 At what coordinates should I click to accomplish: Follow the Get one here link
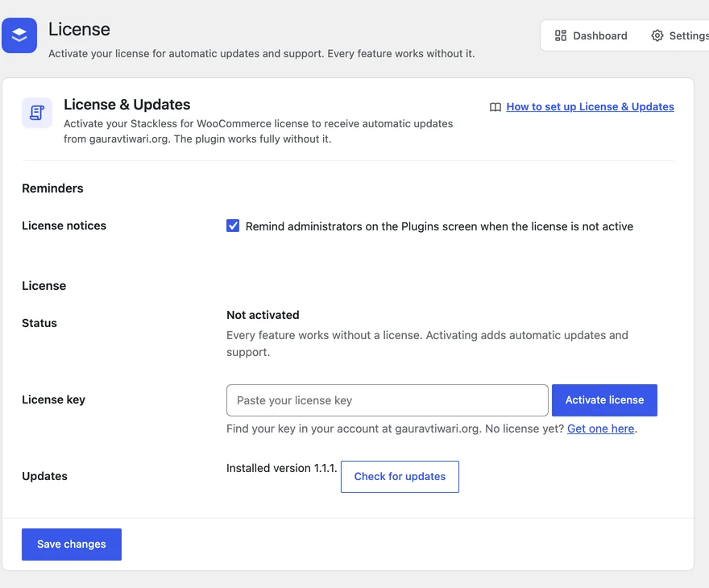click(600, 429)
